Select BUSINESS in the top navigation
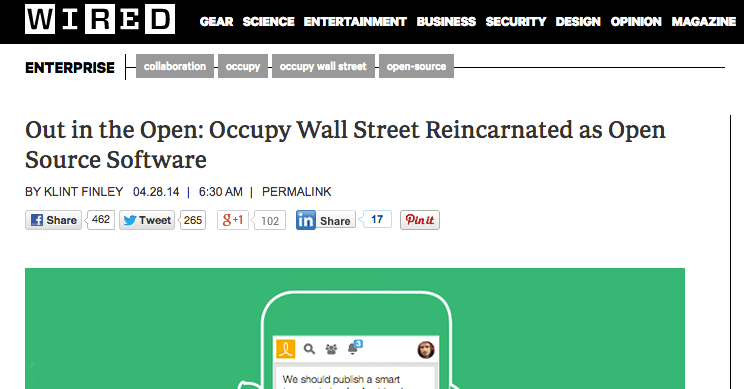744x389 pixels. pos(446,22)
